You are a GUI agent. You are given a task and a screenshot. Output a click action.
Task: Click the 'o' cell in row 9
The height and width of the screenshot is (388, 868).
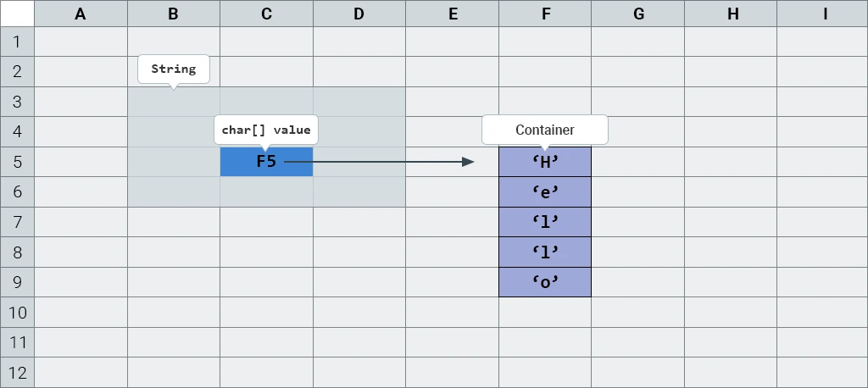545,282
